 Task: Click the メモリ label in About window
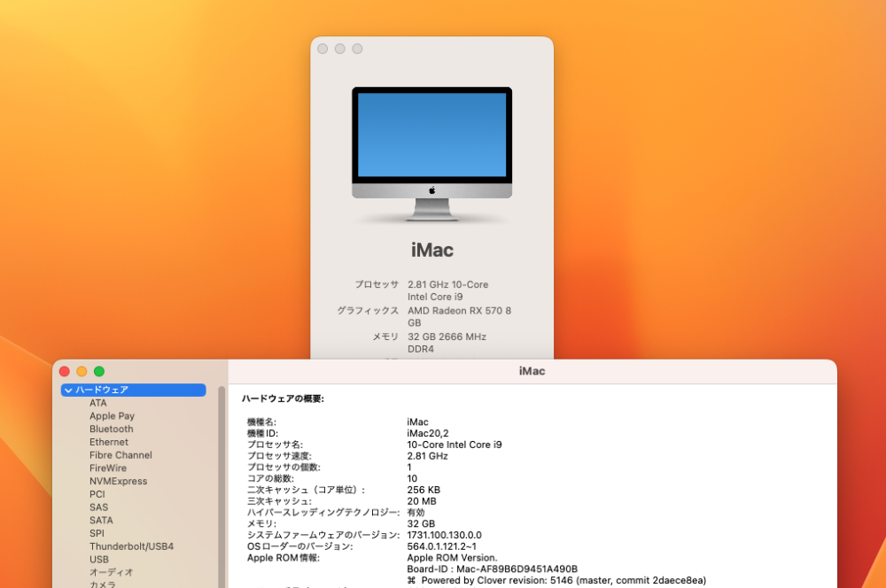tap(385, 337)
